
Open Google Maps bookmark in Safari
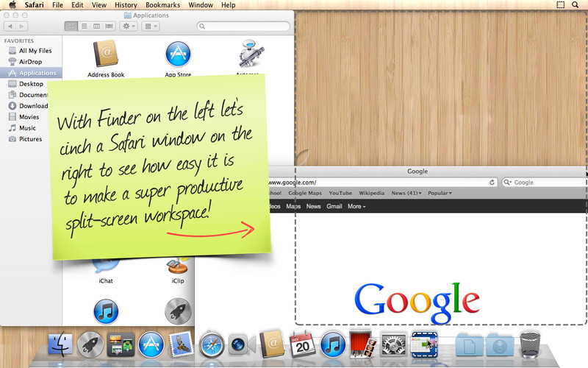pos(305,193)
